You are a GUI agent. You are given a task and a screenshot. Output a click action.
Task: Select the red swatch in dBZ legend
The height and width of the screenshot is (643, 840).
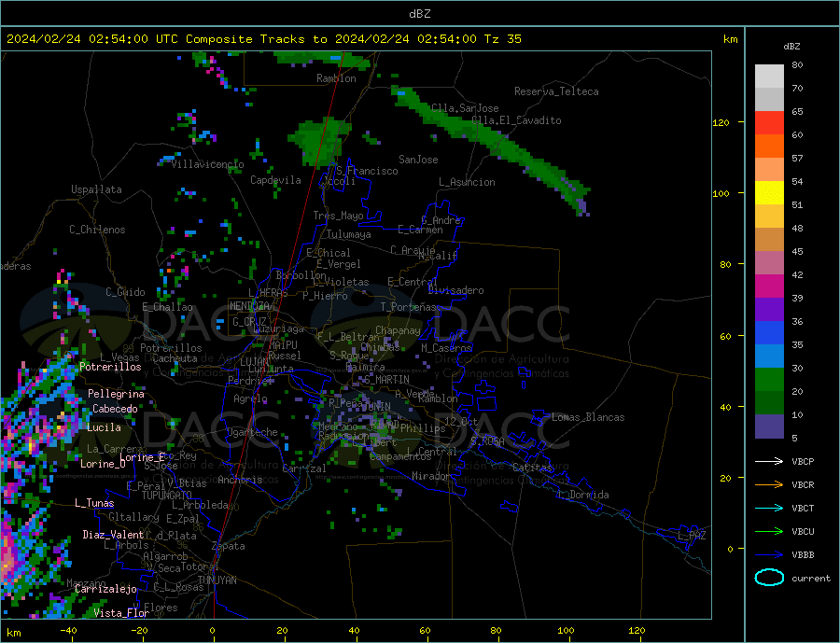coord(769,122)
